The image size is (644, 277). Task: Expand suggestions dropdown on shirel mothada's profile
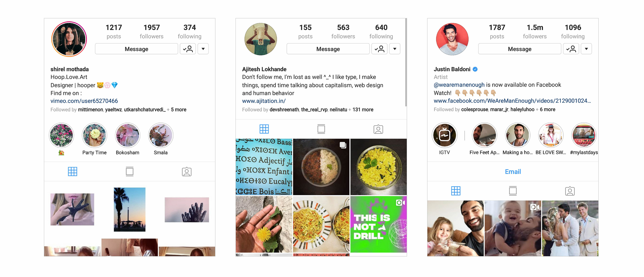coord(203,49)
